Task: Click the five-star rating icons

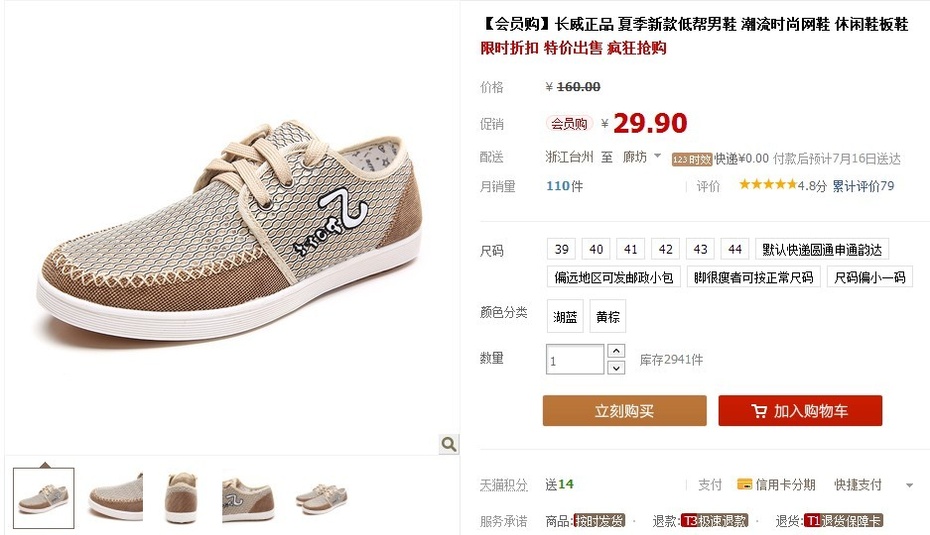Action: pyautogui.click(x=767, y=184)
